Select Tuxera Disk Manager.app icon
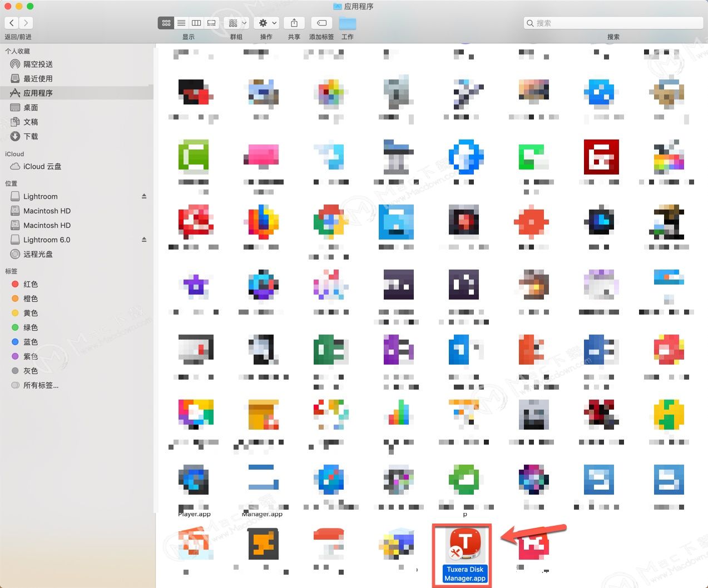The width and height of the screenshot is (708, 588). point(465,544)
